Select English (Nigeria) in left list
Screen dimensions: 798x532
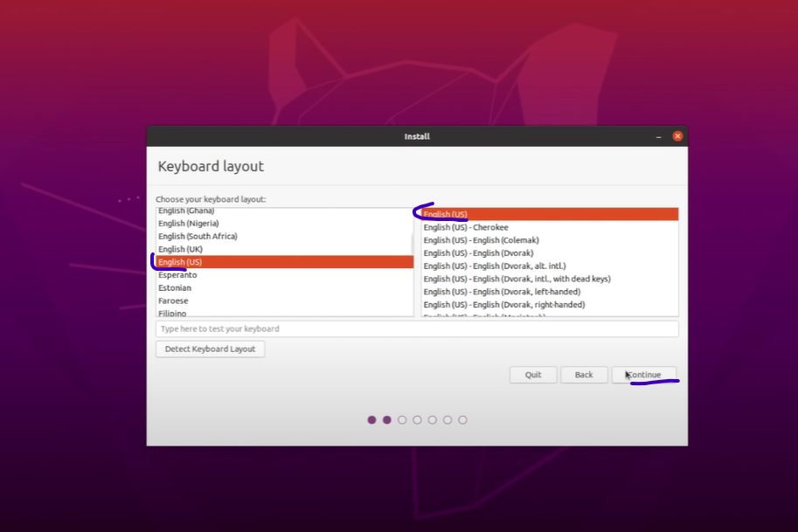pyautogui.click(x=188, y=224)
